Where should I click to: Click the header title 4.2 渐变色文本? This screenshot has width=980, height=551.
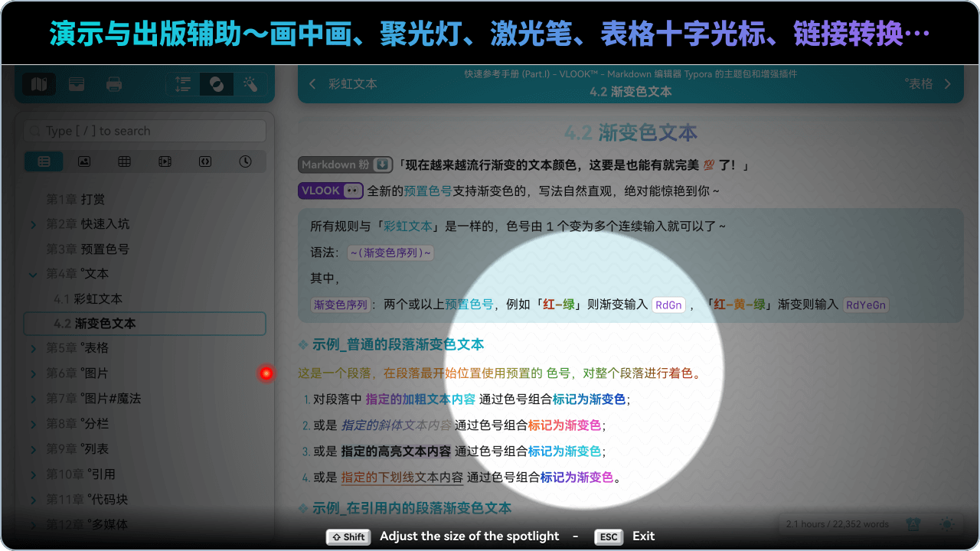point(631,92)
